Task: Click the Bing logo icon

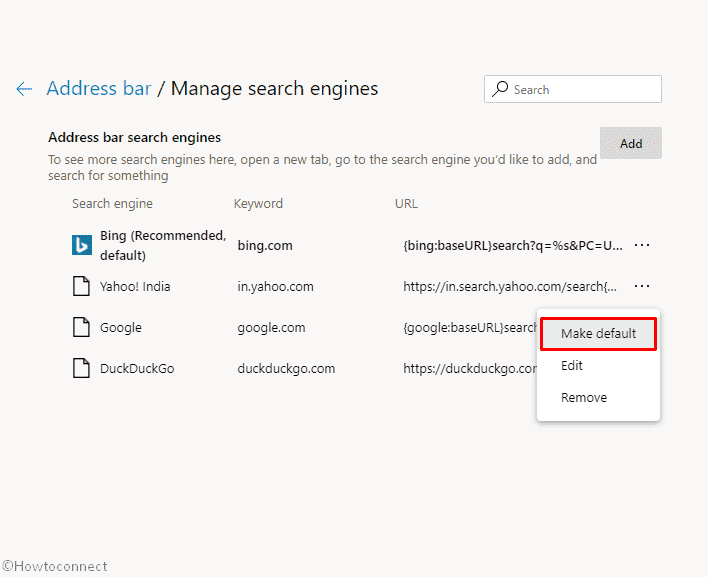Action: (82, 245)
